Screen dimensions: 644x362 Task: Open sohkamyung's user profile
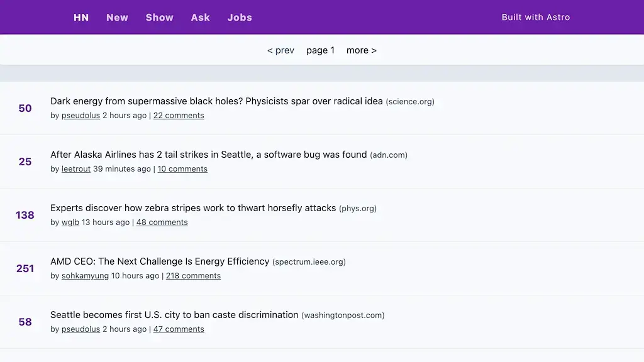tap(85, 276)
